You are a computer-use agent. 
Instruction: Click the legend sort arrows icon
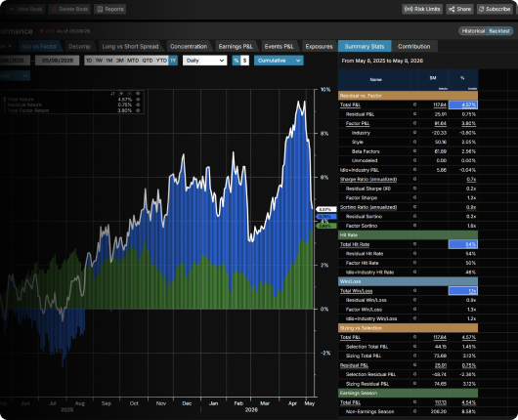(x=112, y=94)
